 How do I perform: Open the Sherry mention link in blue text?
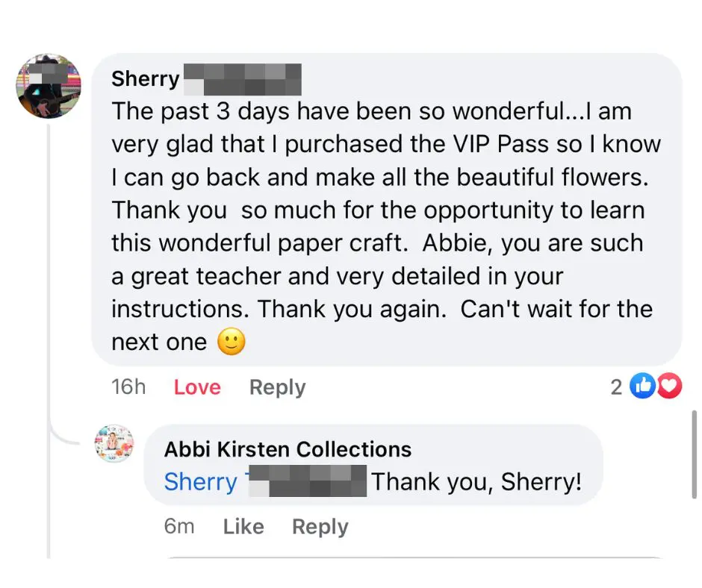(x=199, y=482)
